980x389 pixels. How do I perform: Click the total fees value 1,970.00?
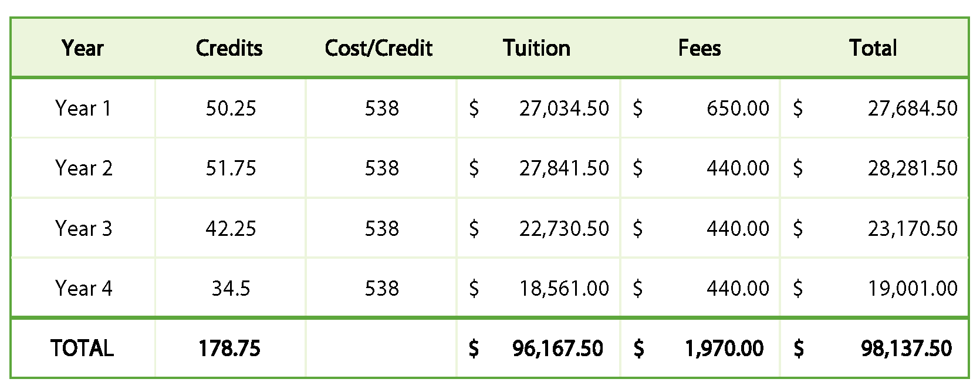[724, 349]
